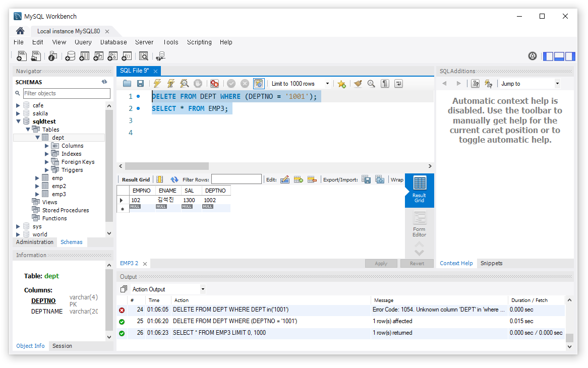Click the Home screen icon
This screenshot has height=368, width=588.
pos(20,31)
